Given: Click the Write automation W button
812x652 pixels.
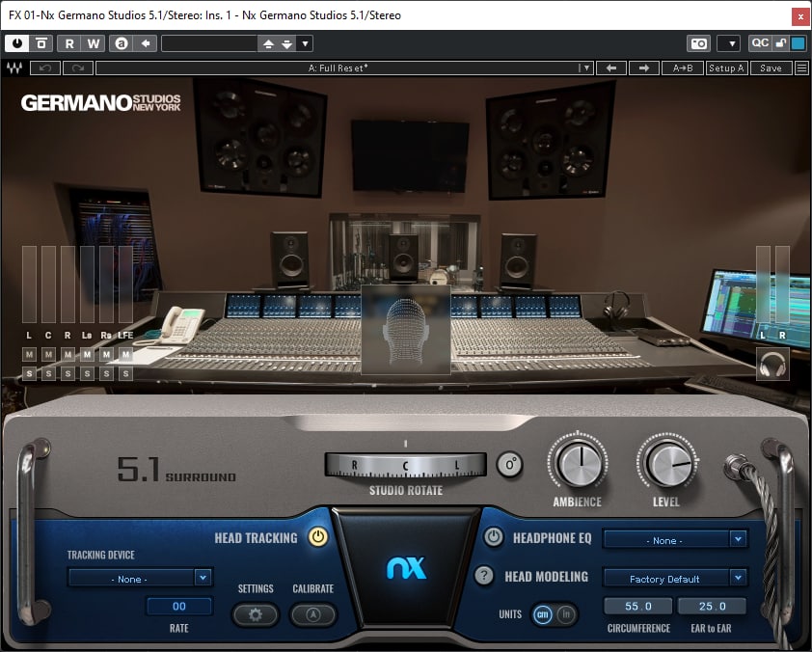Looking at the screenshot, I should coord(94,43).
